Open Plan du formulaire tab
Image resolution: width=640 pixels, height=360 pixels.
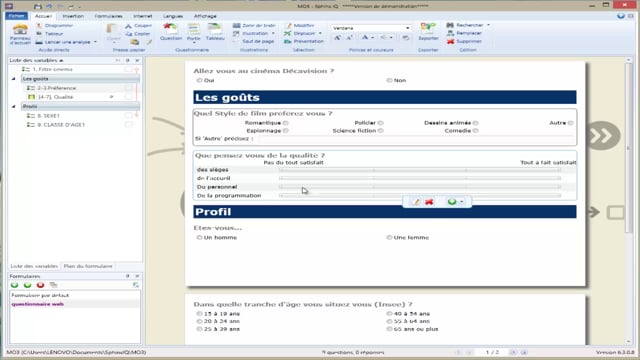pos(88,266)
